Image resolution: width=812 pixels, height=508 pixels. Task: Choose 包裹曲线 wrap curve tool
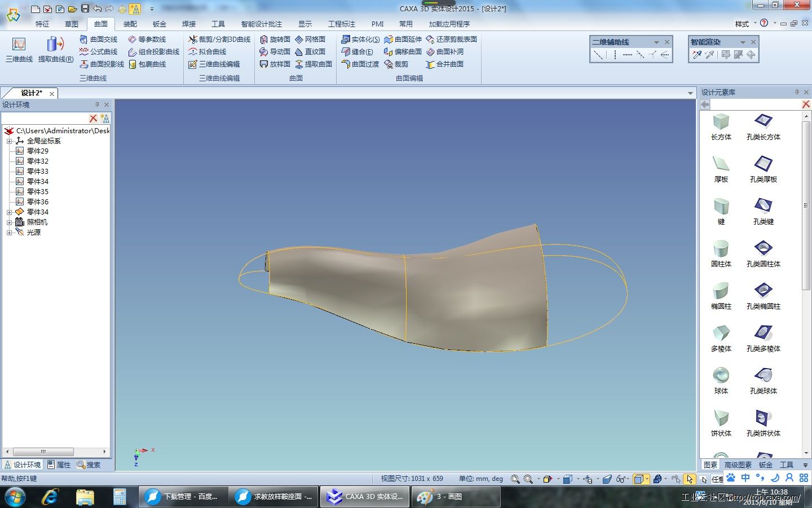[x=147, y=64]
